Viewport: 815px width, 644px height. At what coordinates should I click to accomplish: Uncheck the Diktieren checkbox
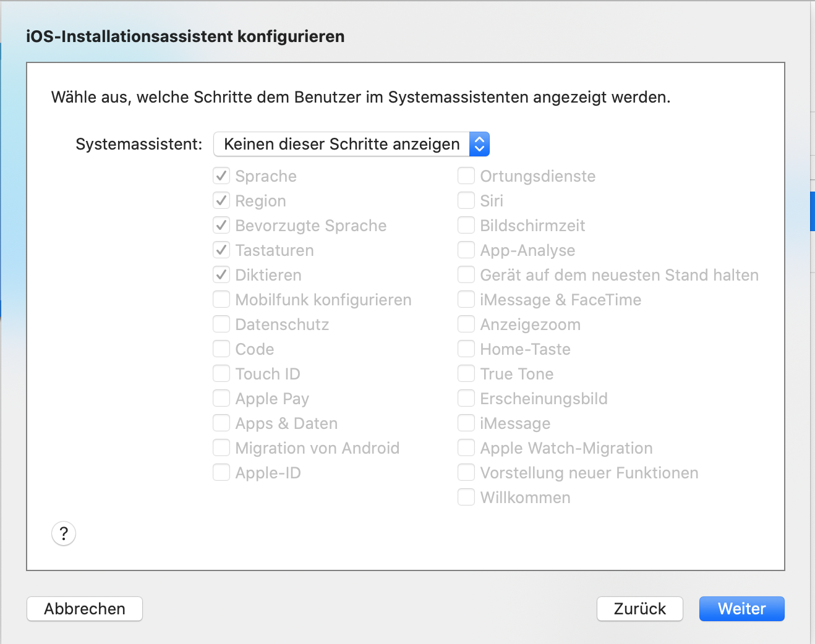pyautogui.click(x=221, y=275)
